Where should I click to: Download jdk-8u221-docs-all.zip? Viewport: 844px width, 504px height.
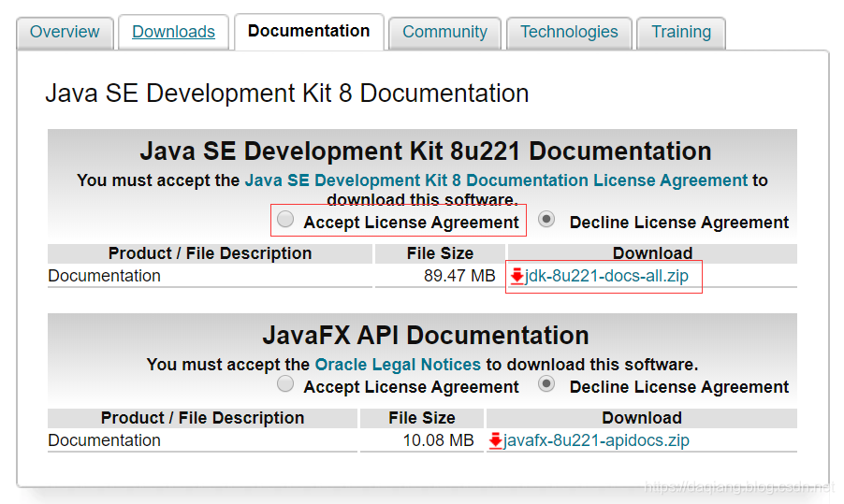coord(606,276)
